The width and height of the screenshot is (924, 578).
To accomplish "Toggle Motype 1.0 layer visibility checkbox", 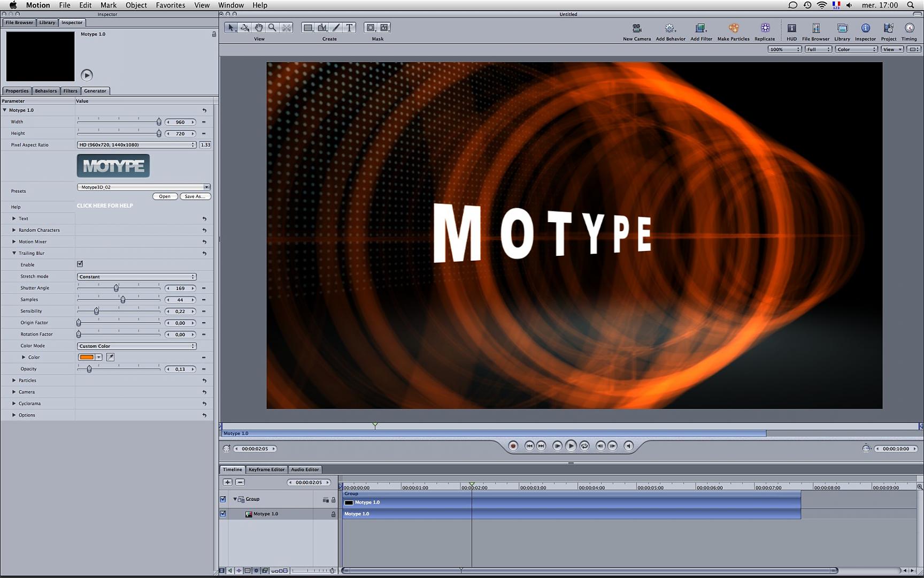I will 223,514.
